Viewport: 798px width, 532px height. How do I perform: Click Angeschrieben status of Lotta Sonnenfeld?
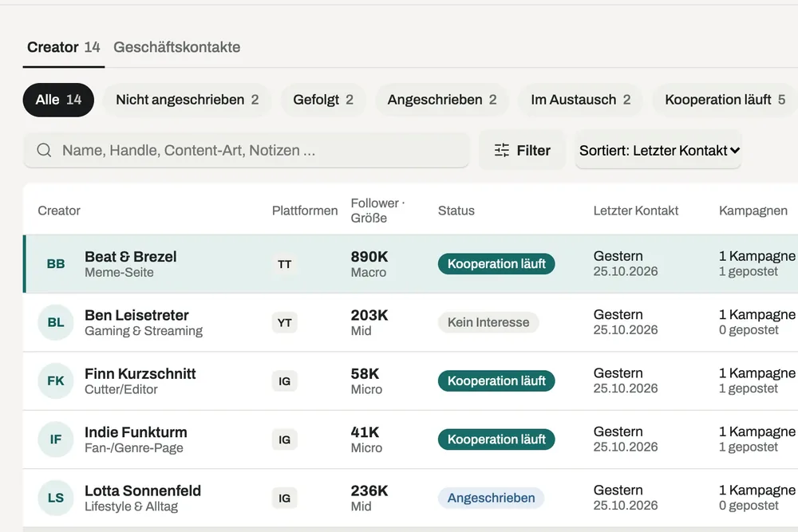pyautogui.click(x=491, y=498)
